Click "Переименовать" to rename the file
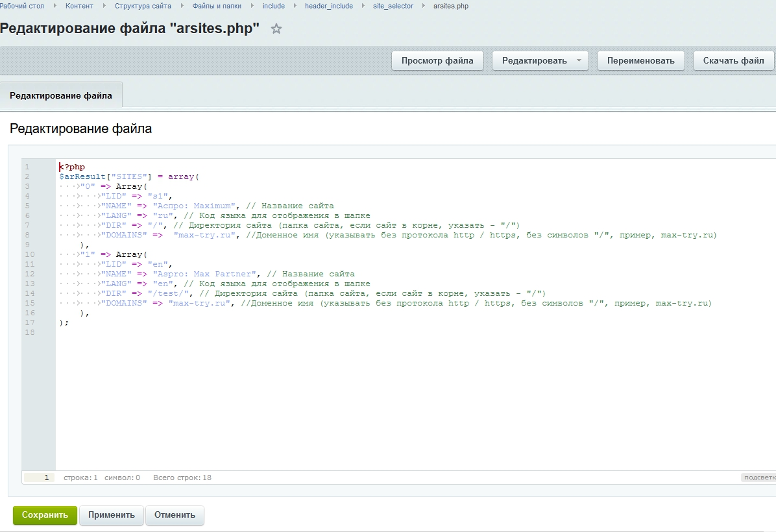Viewport: 776px width, 532px height. point(640,61)
